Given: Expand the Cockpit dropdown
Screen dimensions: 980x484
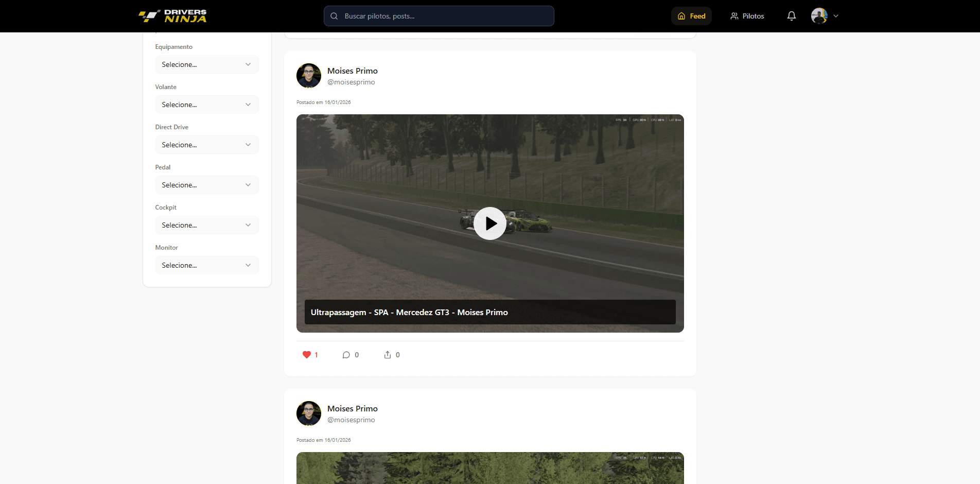Looking at the screenshot, I should click(206, 225).
